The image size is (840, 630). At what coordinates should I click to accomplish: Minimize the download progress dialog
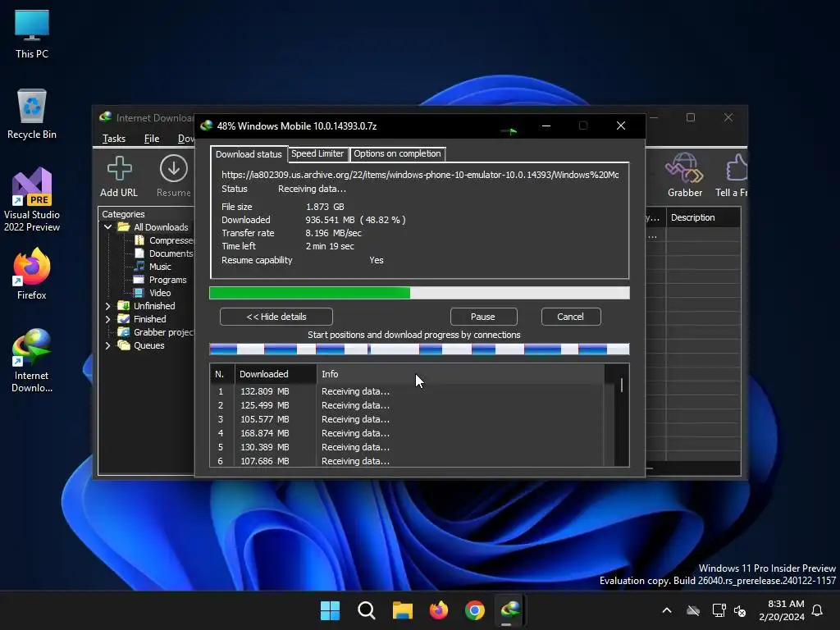pyautogui.click(x=546, y=126)
